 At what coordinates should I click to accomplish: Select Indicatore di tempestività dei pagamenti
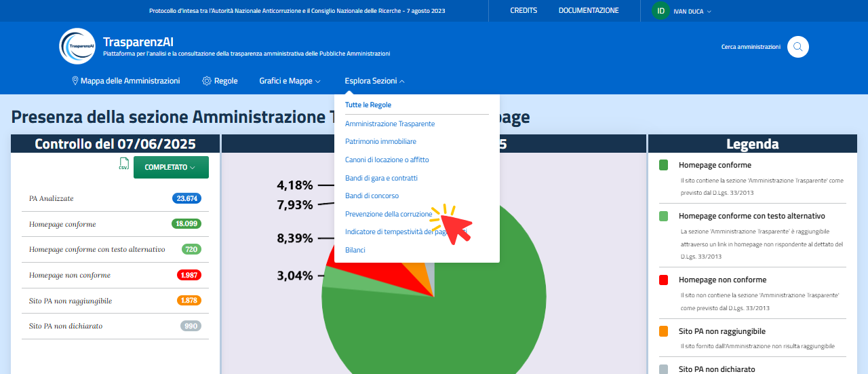406,232
